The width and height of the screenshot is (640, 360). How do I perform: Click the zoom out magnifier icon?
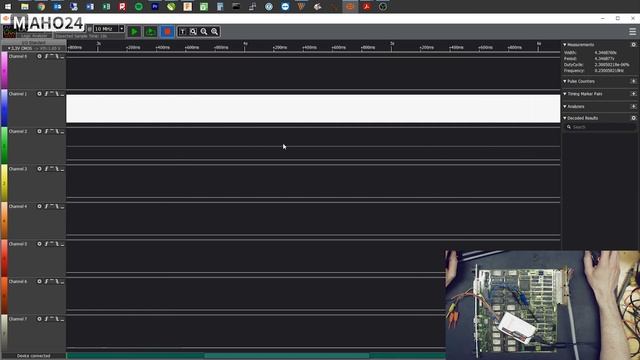click(x=204, y=31)
